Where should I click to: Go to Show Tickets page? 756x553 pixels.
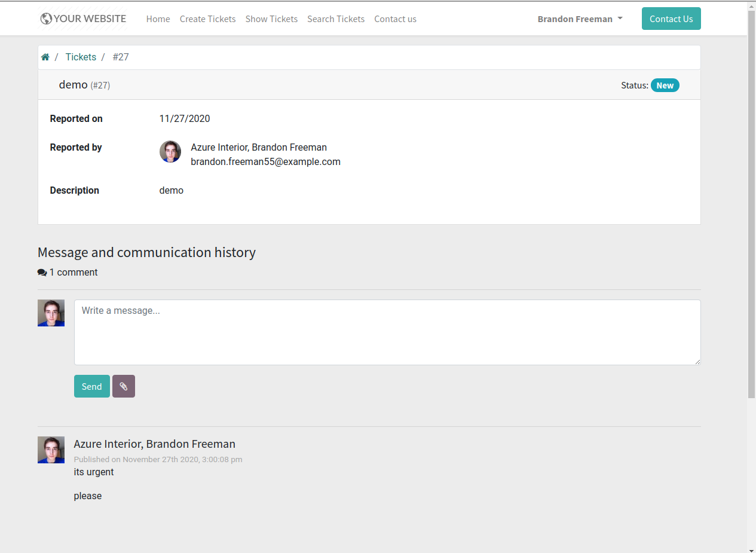[271, 19]
